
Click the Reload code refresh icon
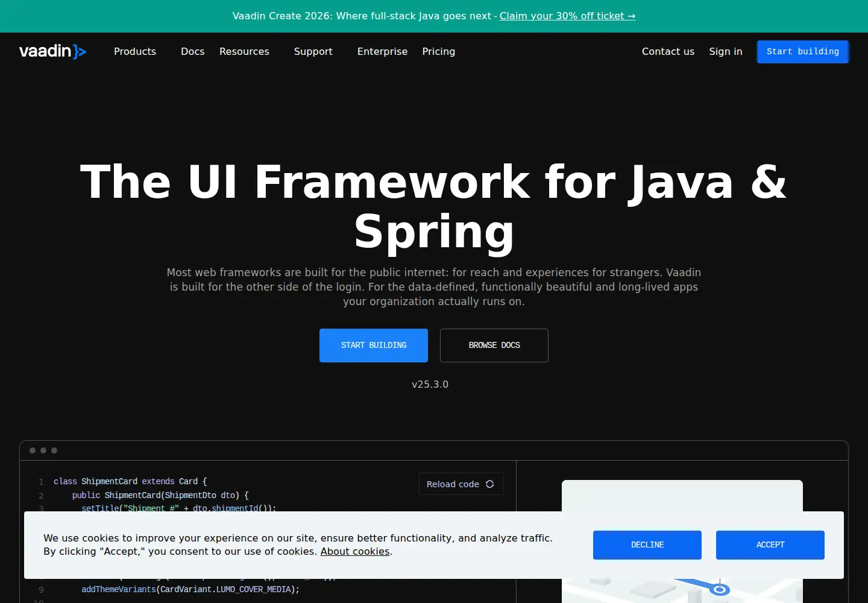click(489, 484)
